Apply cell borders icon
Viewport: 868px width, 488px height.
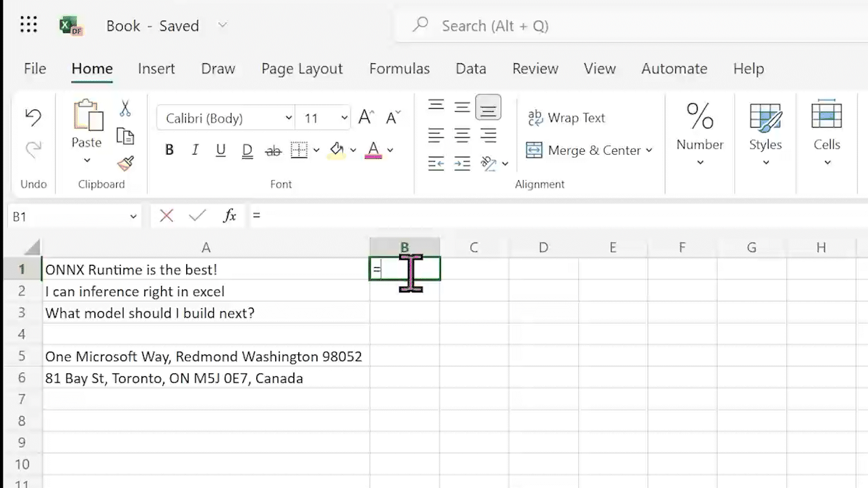point(299,150)
